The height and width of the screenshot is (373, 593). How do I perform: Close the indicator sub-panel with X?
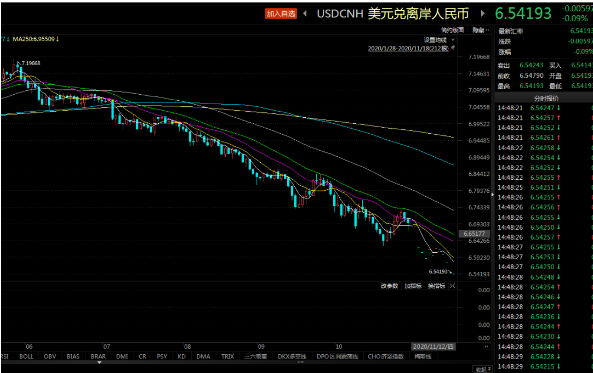pyautogui.click(x=452, y=286)
